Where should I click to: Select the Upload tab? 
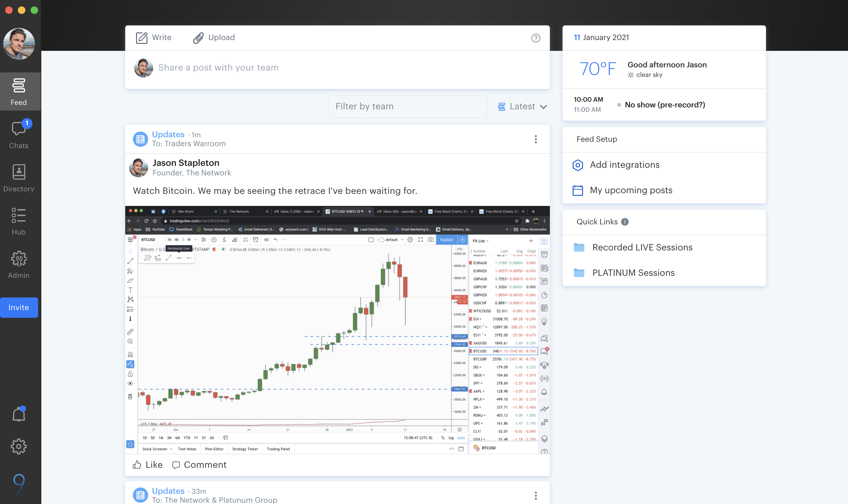click(x=214, y=37)
